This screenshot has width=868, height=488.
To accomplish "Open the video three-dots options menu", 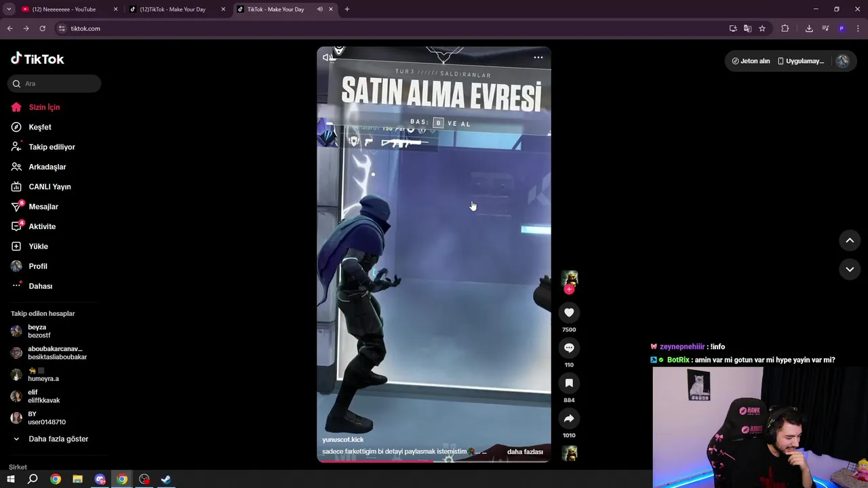I will point(538,58).
